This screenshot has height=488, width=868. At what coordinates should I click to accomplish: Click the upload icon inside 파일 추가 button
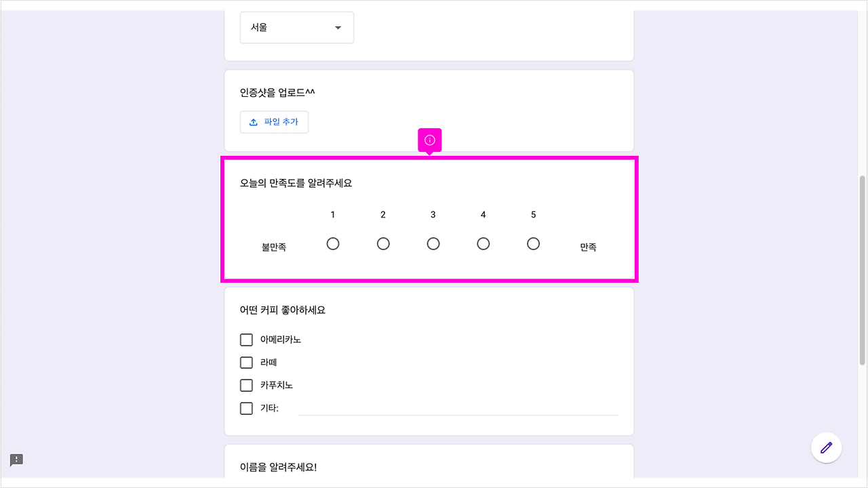(254, 122)
